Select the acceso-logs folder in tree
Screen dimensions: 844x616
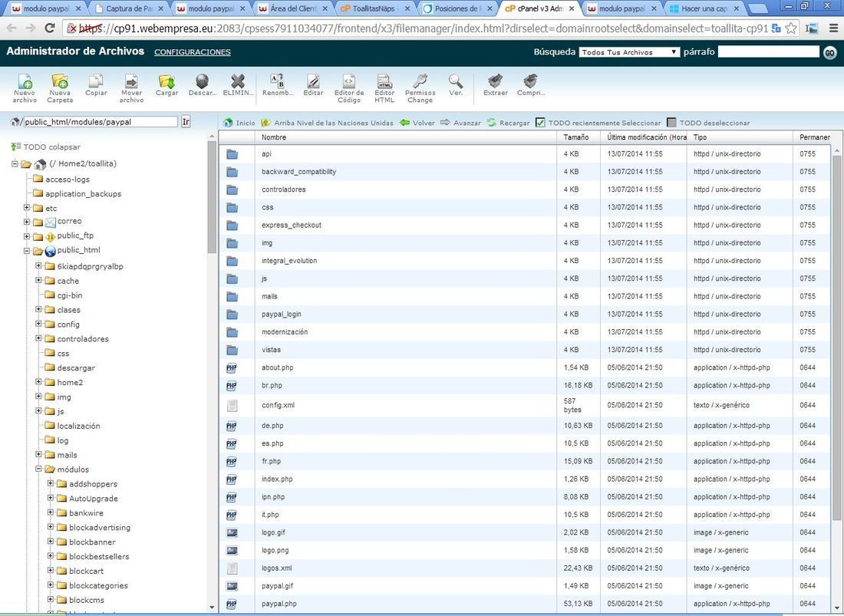(x=68, y=180)
